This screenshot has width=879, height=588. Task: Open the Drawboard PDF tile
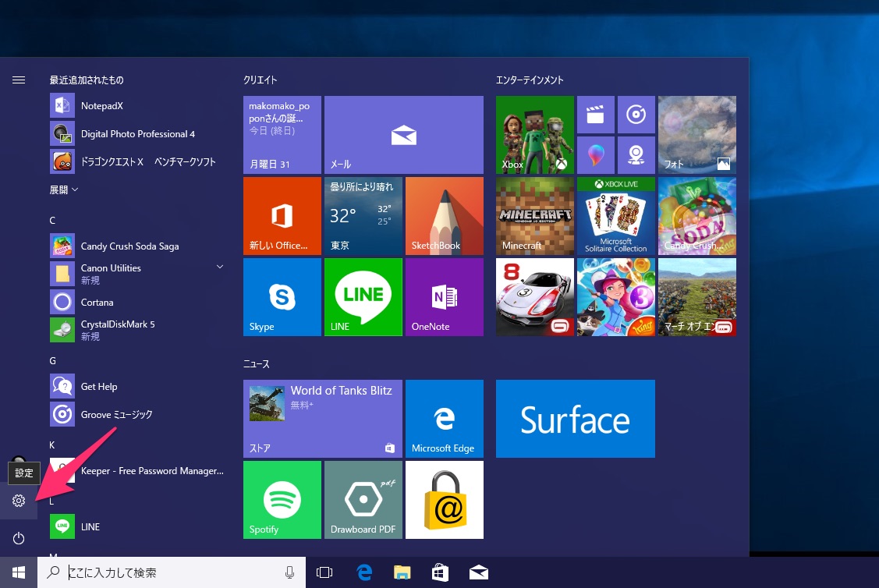point(363,500)
